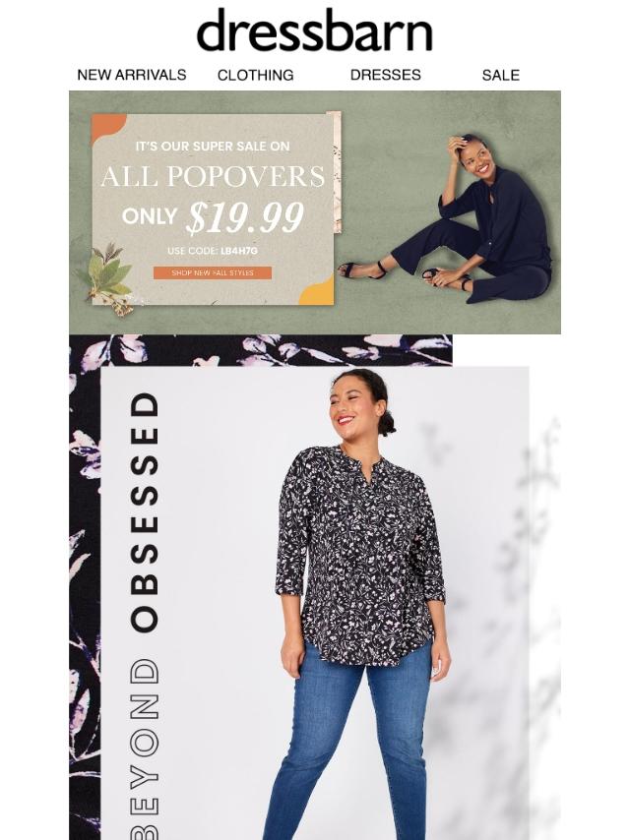The width and height of the screenshot is (630, 840).
Task: Go to the Clothing section
Action: coord(256,75)
